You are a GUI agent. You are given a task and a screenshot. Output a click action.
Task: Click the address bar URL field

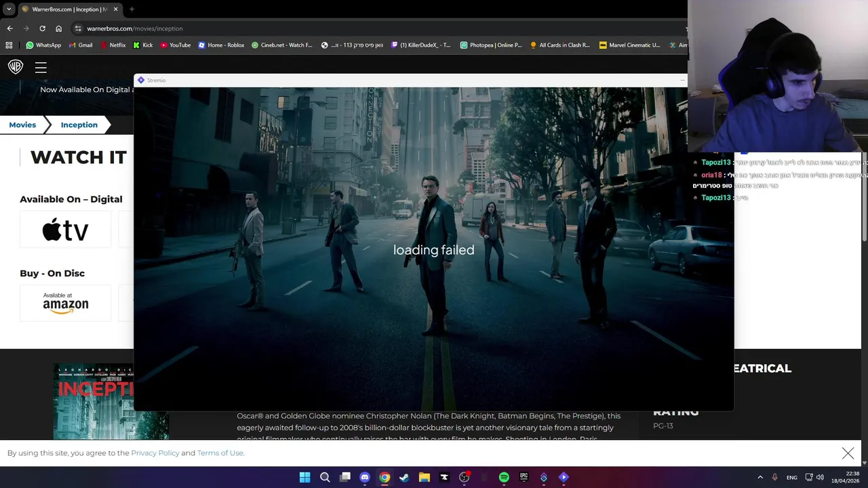[380, 28]
